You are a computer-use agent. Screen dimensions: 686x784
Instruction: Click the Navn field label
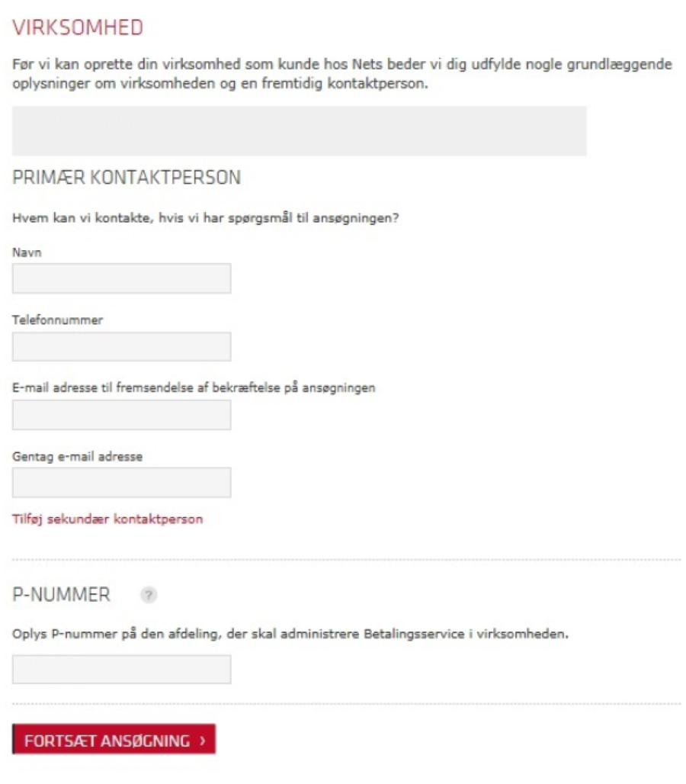(x=27, y=252)
